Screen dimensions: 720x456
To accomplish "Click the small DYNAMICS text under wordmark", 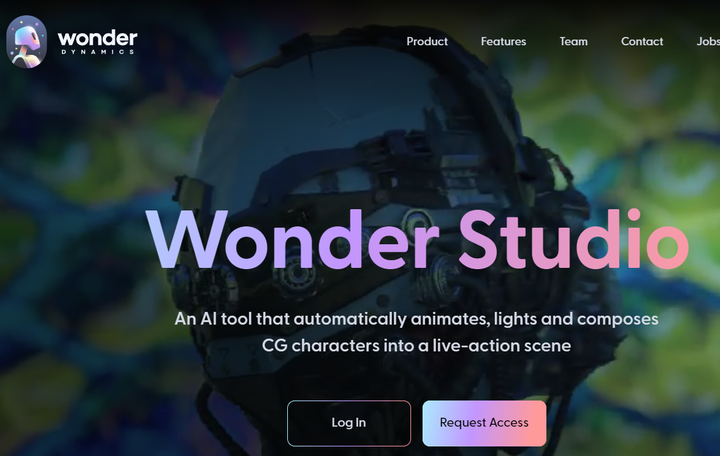I will point(98,52).
